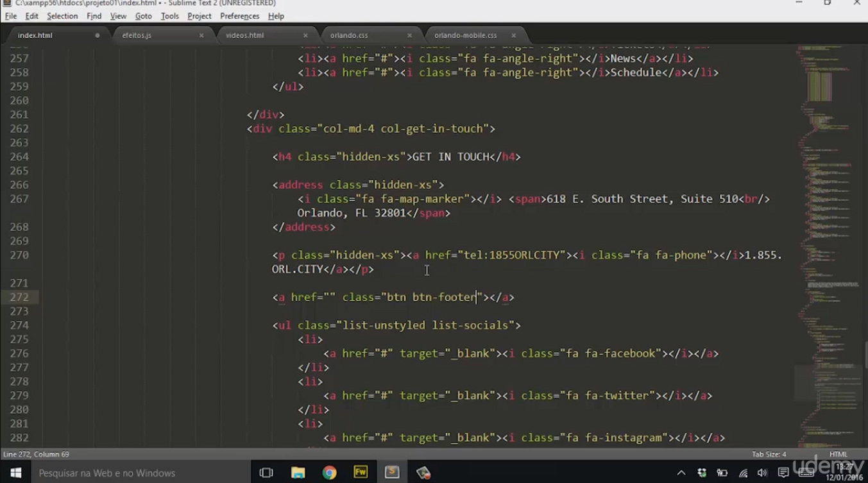The height and width of the screenshot is (483, 868).
Task: Open the Tools menu
Action: [170, 16]
